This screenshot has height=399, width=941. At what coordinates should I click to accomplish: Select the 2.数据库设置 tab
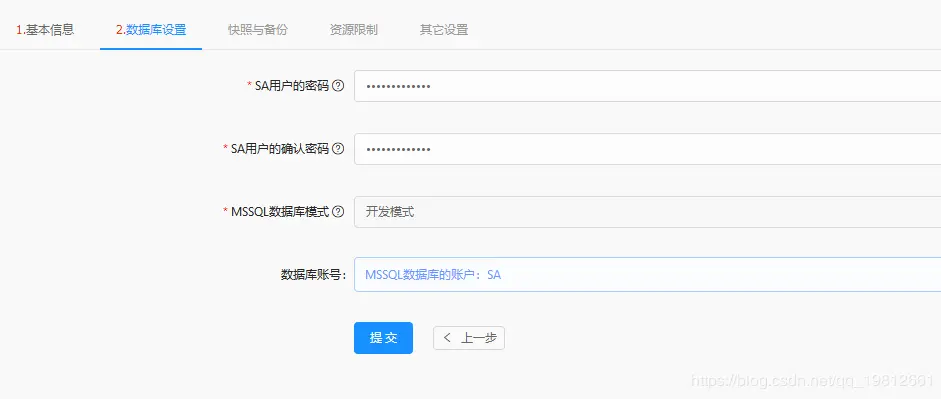click(x=151, y=29)
